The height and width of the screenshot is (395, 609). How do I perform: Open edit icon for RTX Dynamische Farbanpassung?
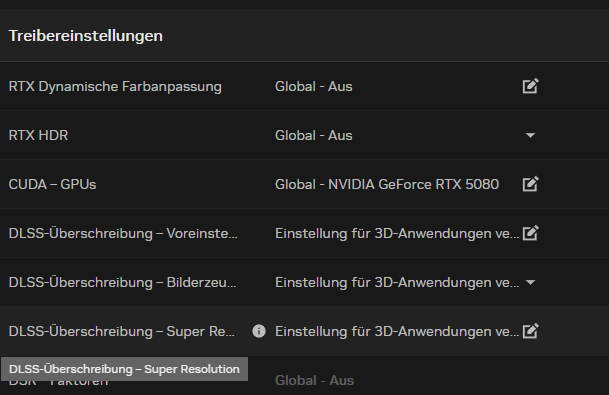click(x=531, y=86)
